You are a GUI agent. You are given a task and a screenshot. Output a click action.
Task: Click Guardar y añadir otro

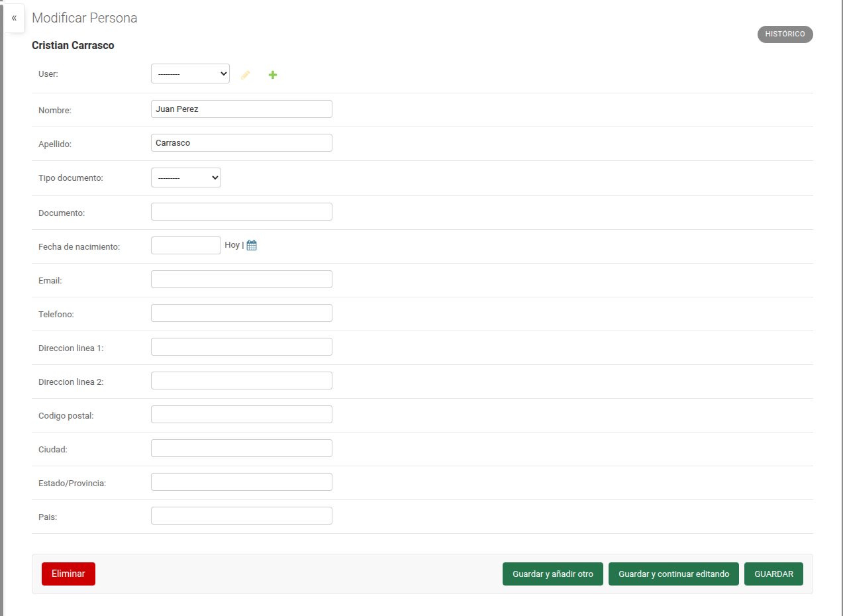552,574
